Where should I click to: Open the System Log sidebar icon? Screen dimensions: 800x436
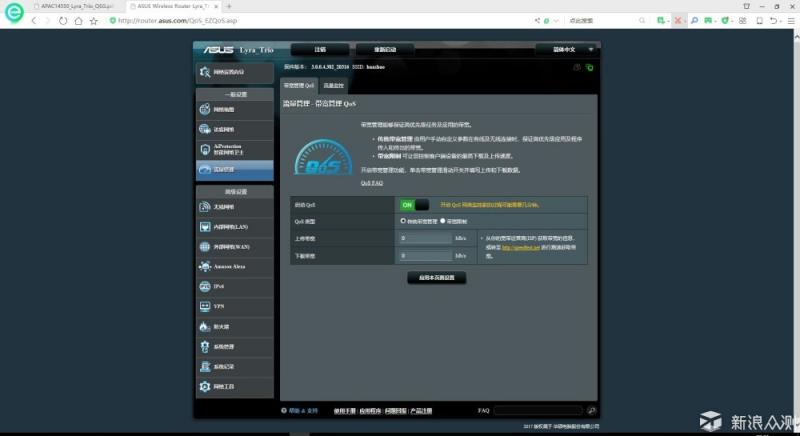(x=205, y=366)
